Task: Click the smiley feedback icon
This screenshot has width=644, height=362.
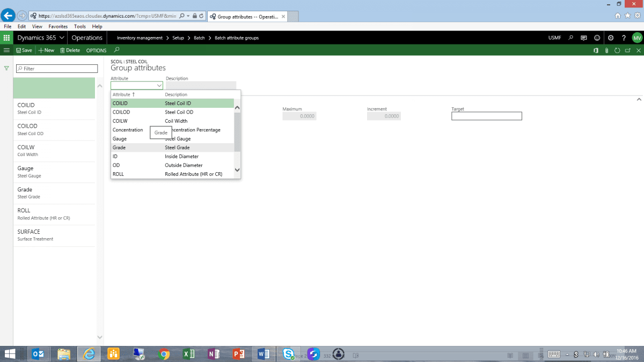Action: click(x=597, y=38)
